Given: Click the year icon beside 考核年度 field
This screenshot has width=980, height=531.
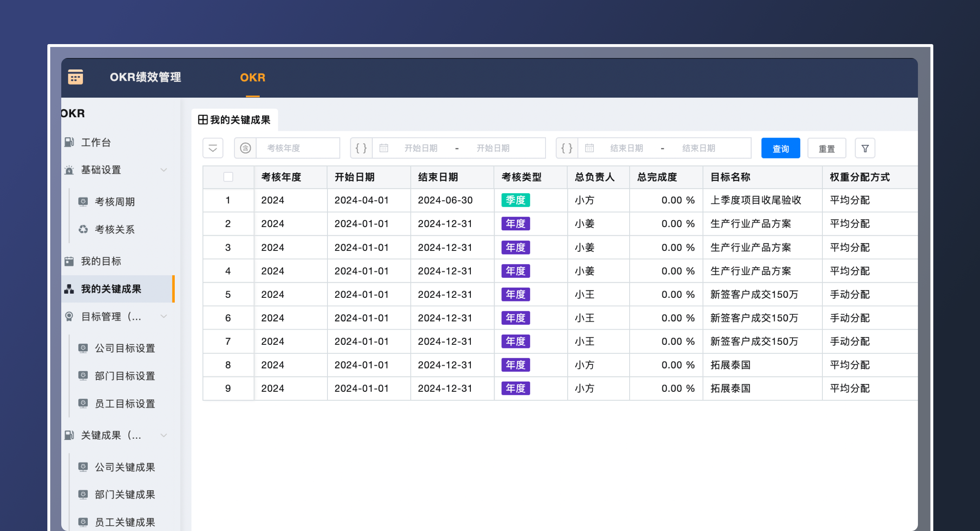Looking at the screenshot, I should point(245,148).
